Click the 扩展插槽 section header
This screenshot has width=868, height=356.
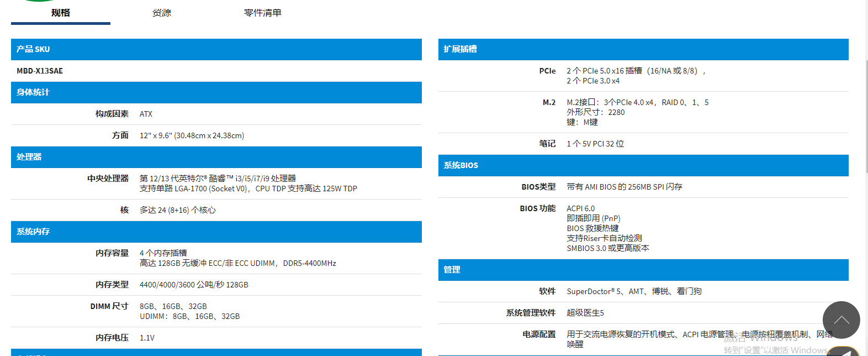(x=643, y=49)
